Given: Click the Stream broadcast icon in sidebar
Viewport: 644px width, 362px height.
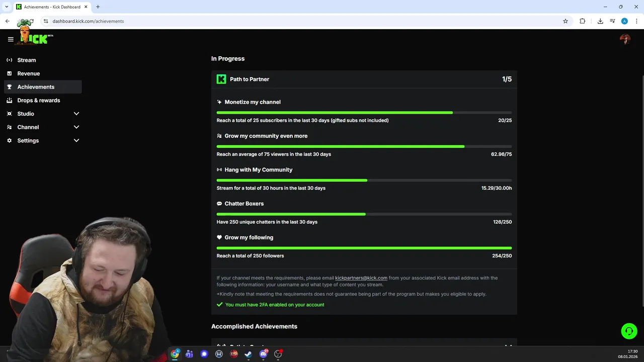Looking at the screenshot, I should [x=9, y=60].
